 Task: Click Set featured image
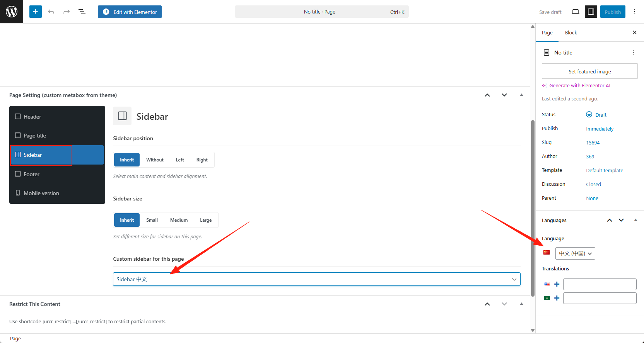589,71
